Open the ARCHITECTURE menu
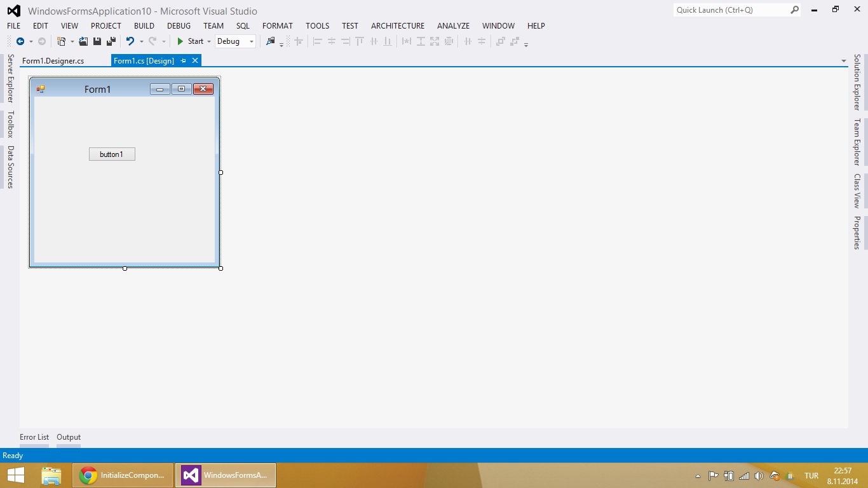The image size is (868, 488). point(397,26)
